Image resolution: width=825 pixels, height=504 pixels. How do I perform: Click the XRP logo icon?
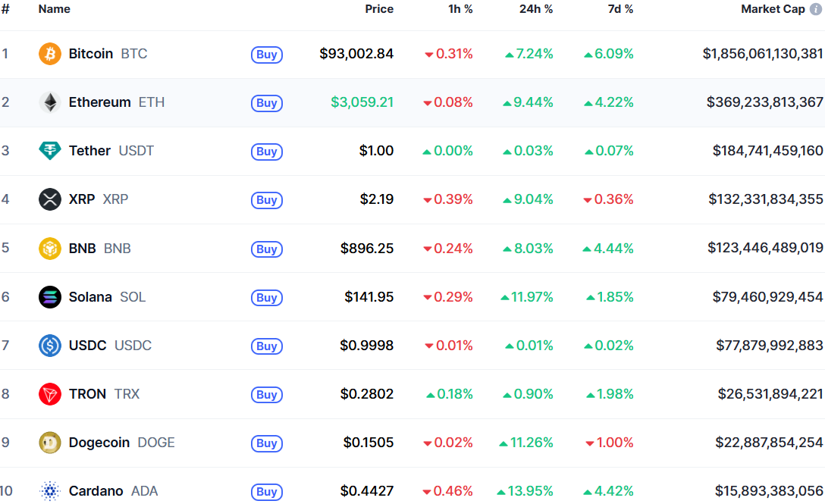(50, 199)
